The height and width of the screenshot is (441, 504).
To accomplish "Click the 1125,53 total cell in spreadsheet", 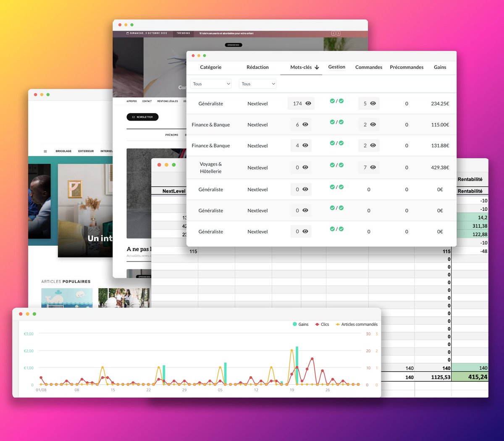I will [x=433, y=377].
